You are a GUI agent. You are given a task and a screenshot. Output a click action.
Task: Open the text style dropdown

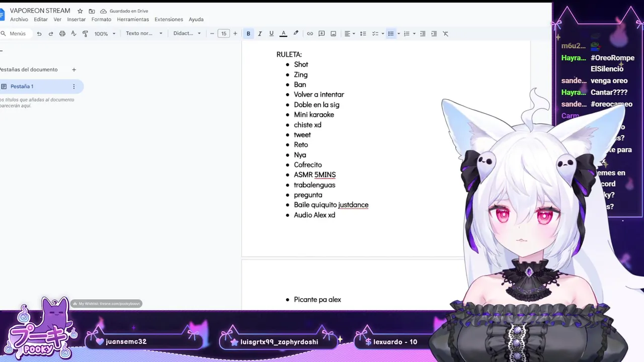[144, 34]
